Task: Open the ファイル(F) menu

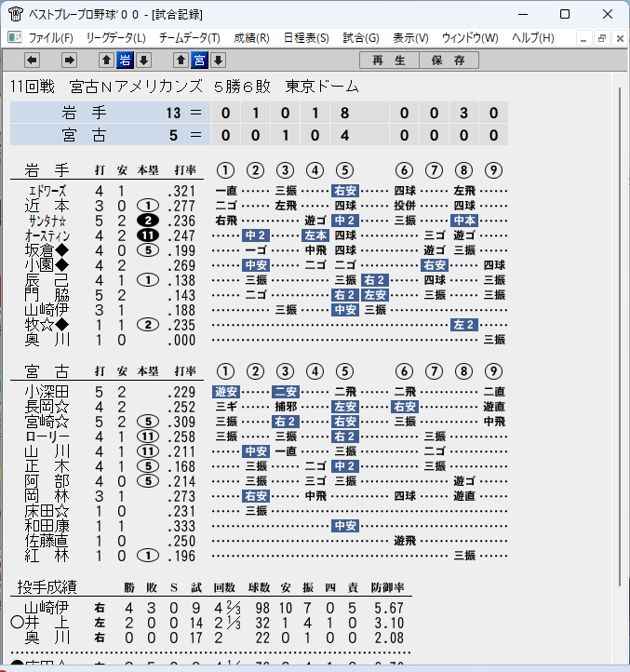Action: (50, 38)
